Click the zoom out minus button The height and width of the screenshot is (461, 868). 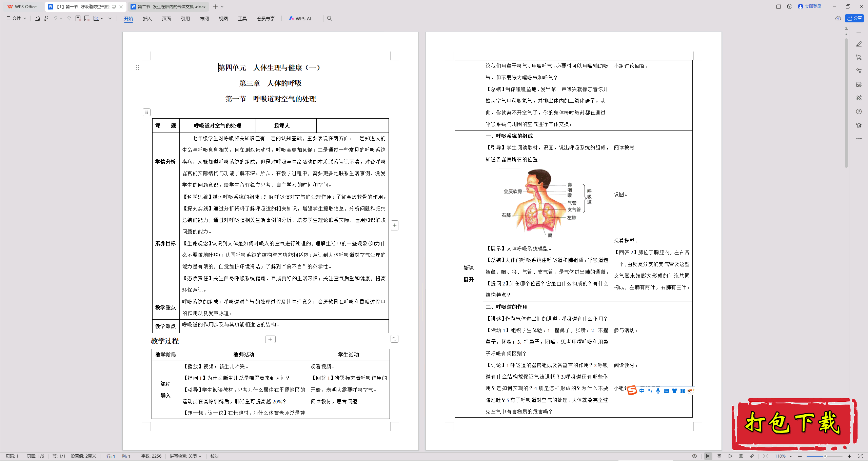(800, 456)
